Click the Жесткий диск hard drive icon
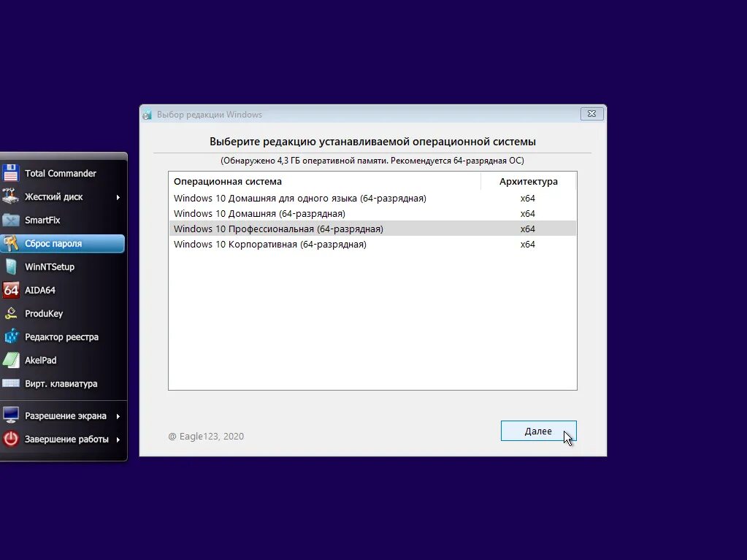The width and height of the screenshot is (747, 560). click(11, 196)
